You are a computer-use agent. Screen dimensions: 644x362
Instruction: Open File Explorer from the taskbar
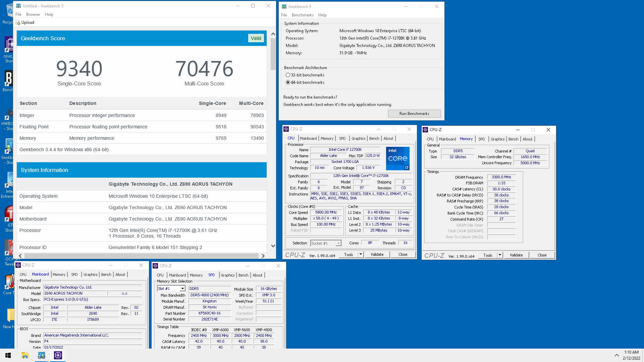click(25, 355)
